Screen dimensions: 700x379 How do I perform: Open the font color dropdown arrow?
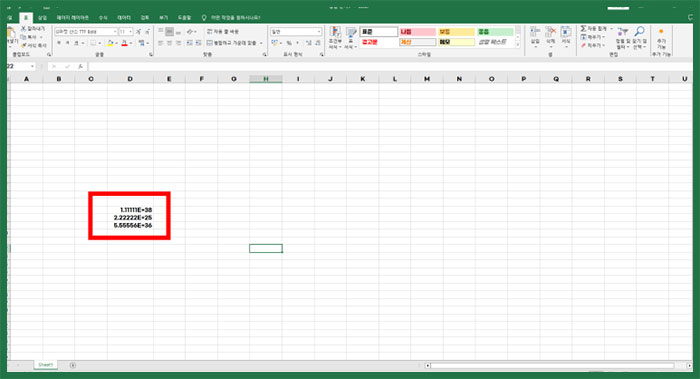coord(131,43)
